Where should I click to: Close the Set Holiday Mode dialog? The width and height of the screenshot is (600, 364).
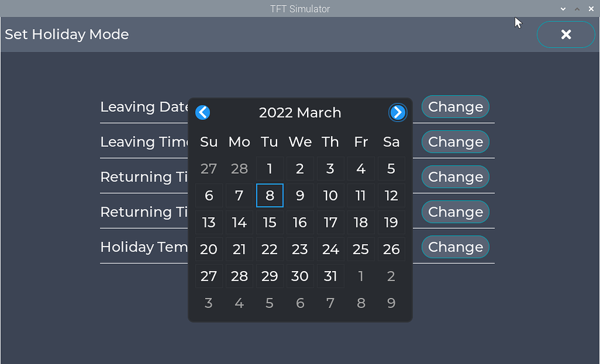pos(565,34)
